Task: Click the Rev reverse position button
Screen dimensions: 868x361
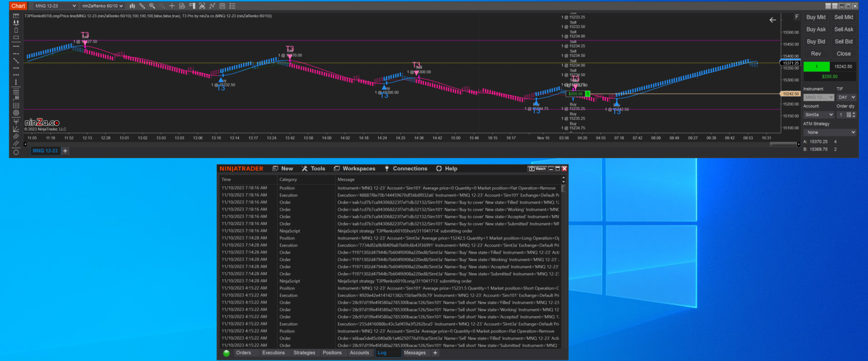Action: pos(816,54)
